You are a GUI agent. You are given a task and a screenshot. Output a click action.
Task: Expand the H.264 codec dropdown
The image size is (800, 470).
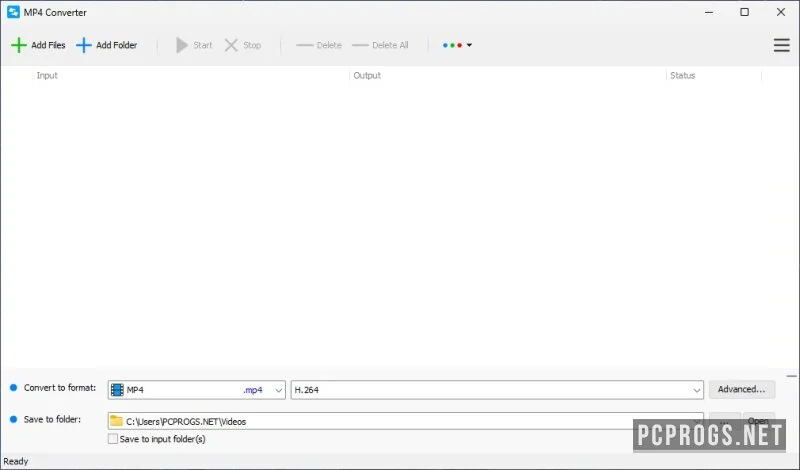[696, 390]
